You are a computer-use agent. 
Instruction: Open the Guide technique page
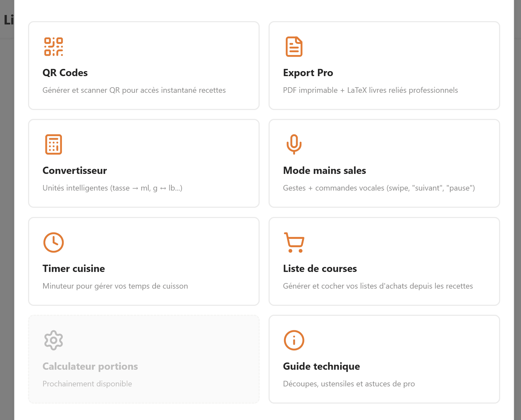[x=384, y=359]
